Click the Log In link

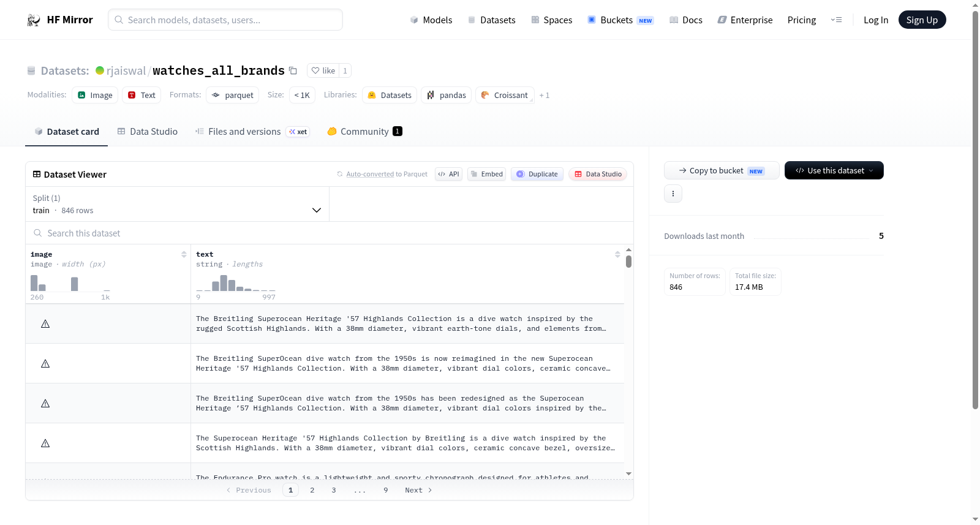(x=876, y=20)
